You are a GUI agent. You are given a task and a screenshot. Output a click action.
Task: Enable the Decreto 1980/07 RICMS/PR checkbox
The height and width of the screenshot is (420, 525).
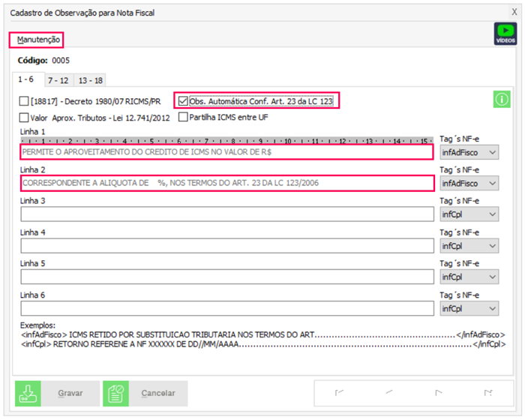coord(24,100)
